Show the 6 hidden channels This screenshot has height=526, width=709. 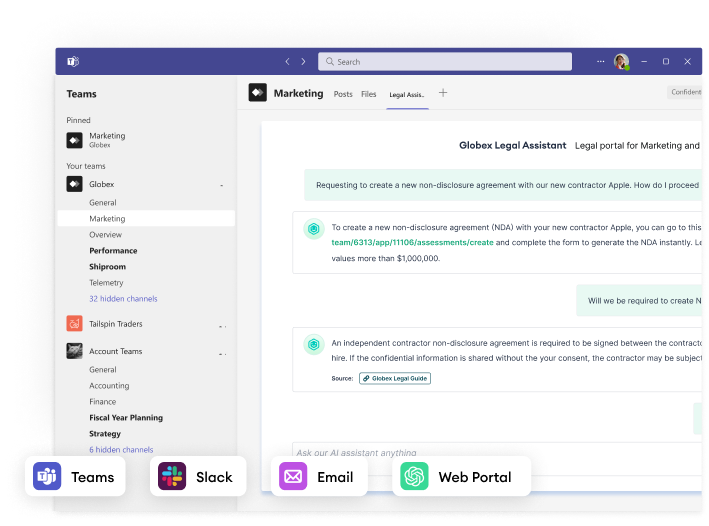(121, 450)
